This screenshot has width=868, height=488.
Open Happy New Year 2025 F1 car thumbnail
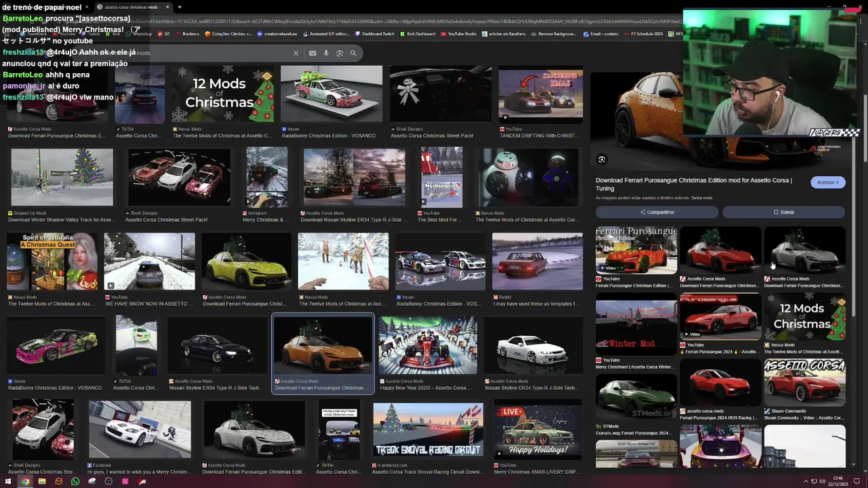click(428, 346)
